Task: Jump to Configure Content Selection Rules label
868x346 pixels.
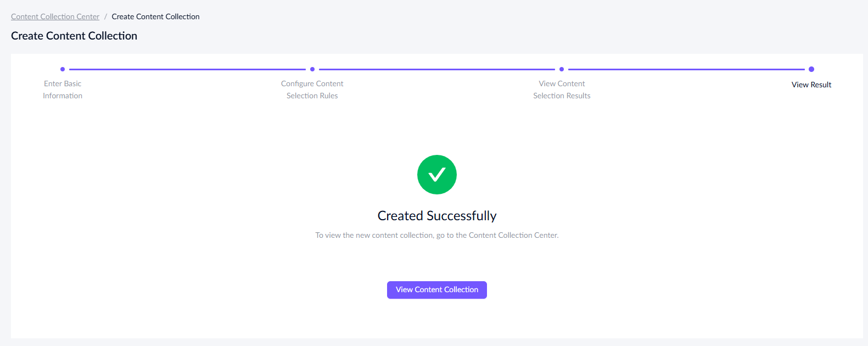Action: (x=312, y=90)
